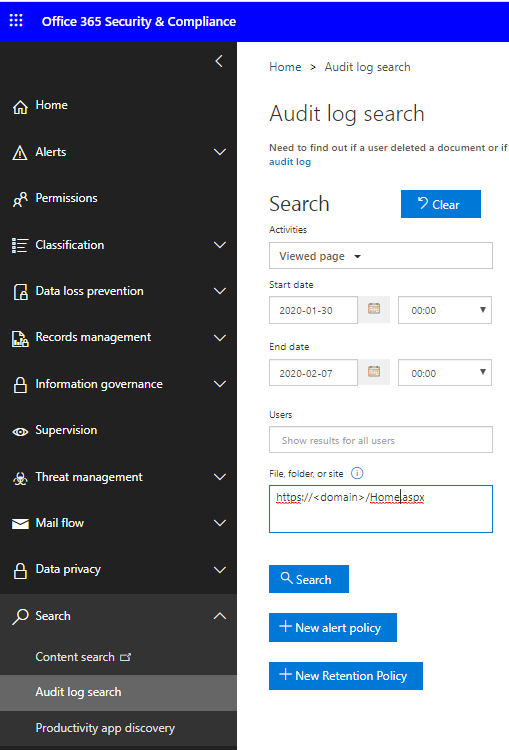Click Office 365 Security & Compliance title
This screenshot has width=509, height=750.
click(139, 22)
